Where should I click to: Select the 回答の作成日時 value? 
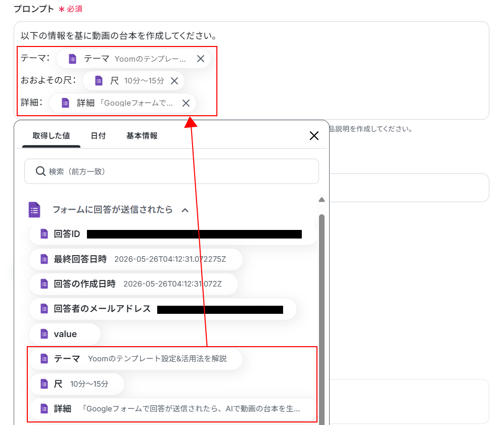pos(133,284)
